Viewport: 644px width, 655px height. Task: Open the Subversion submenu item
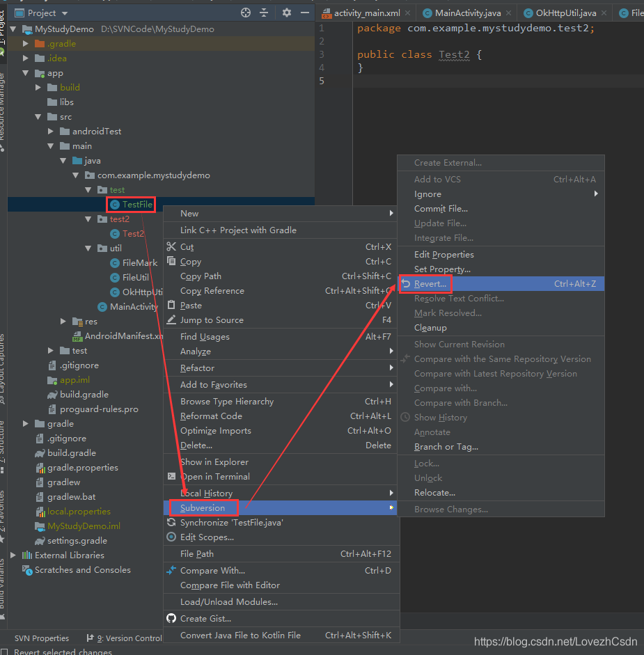tap(203, 507)
